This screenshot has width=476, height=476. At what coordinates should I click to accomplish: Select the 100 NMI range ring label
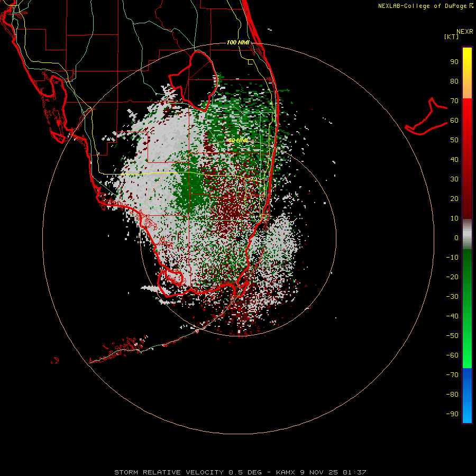coord(238,42)
